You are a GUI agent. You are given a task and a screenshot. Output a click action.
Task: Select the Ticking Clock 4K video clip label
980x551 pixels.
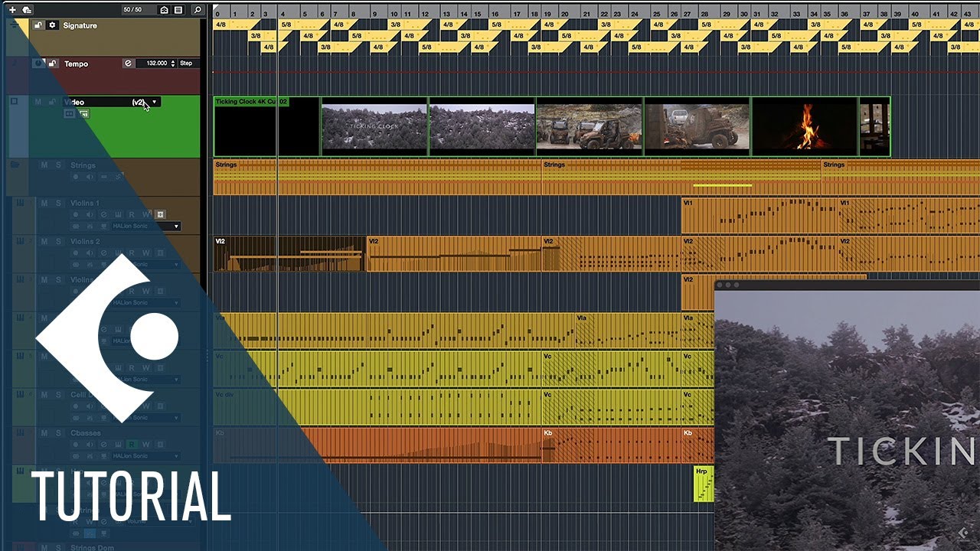click(x=251, y=101)
